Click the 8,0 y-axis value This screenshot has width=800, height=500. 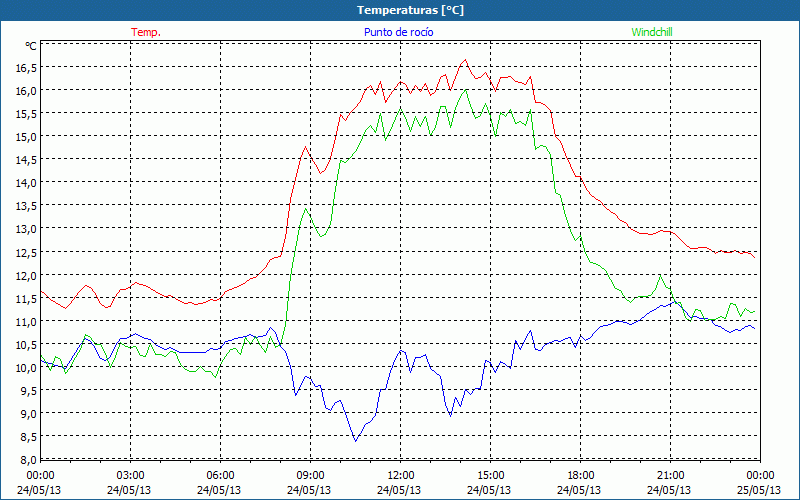[29, 459]
